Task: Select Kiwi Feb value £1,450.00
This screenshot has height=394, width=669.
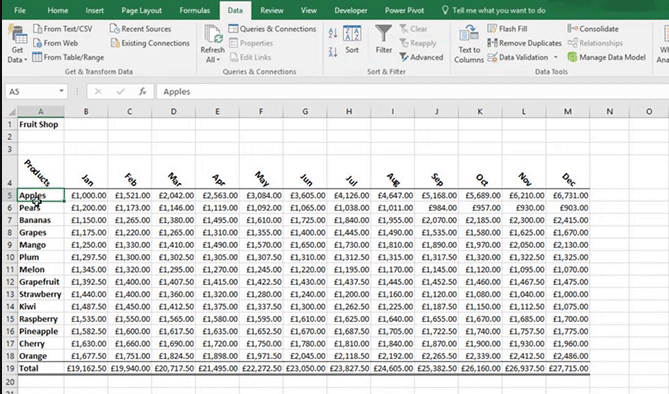Action: pyautogui.click(x=130, y=306)
